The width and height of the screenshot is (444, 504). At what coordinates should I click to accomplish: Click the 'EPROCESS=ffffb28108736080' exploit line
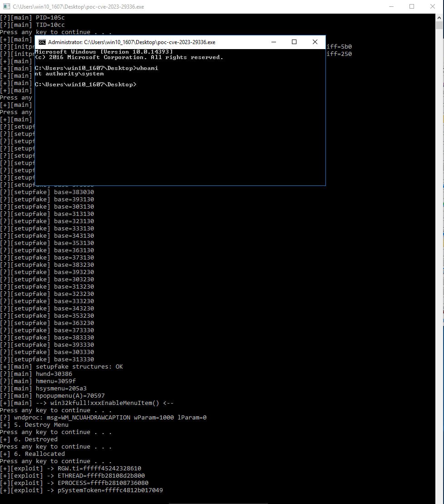pyautogui.click(x=74, y=483)
